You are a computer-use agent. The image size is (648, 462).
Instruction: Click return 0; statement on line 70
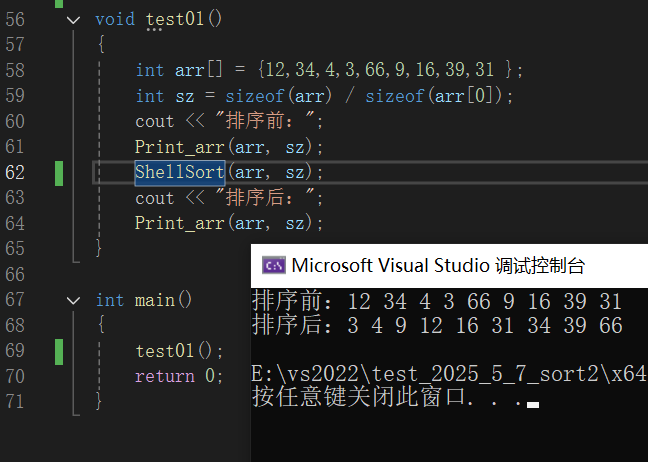coord(179,376)
